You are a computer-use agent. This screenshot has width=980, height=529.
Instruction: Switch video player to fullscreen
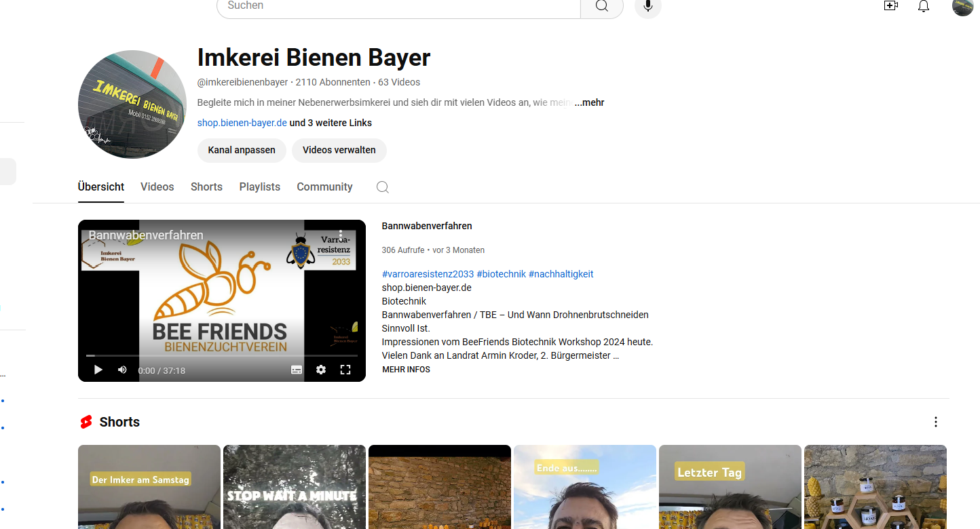[345, 370]
